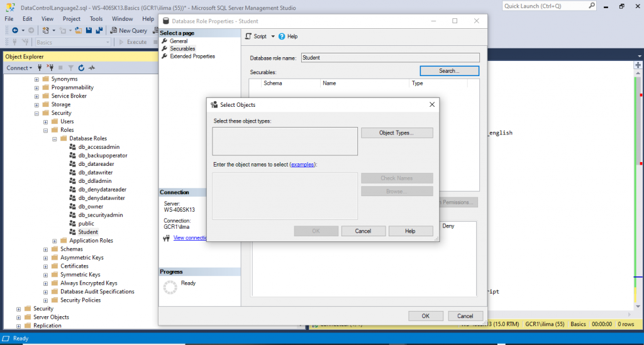The height and width of the screenshot is (345, 644).
Task: Open the Tools menu
Action: tap(96, 19)
